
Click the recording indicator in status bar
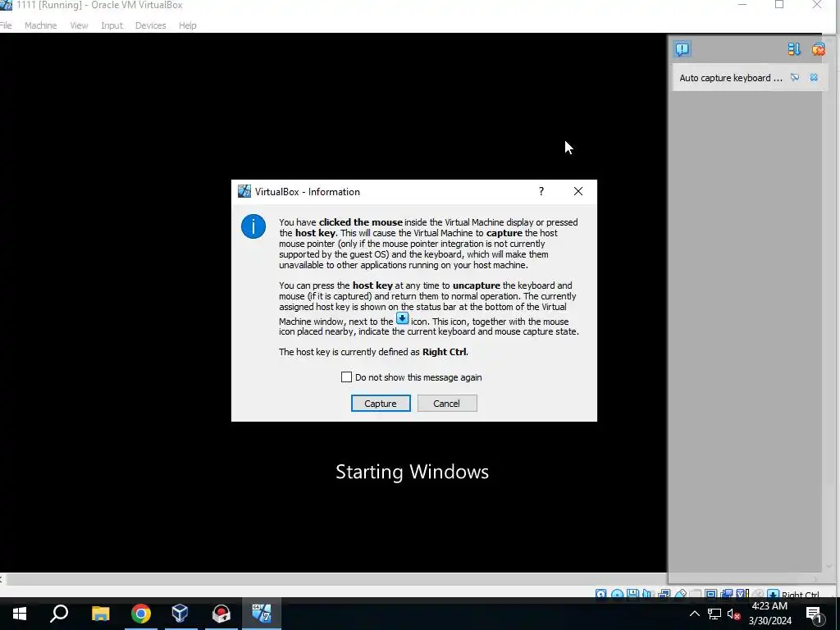pos(727,594)
